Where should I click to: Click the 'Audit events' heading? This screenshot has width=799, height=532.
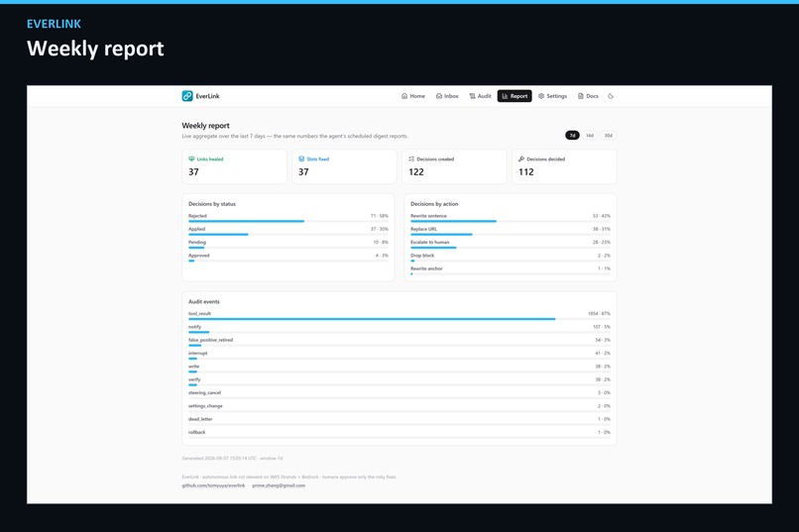click(204, 301)
